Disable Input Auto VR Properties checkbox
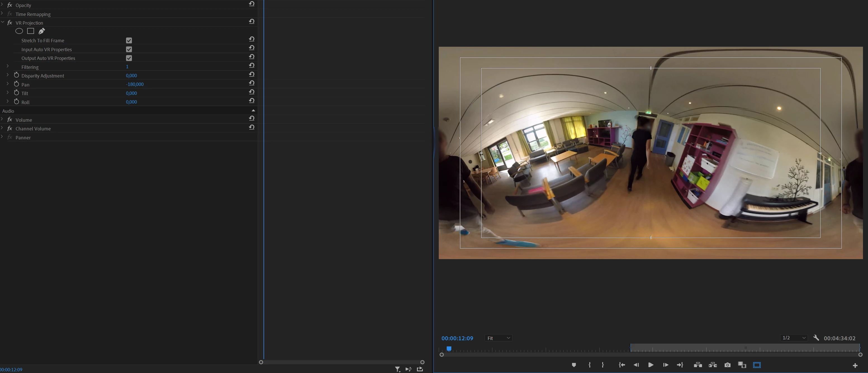Viewport: 868px width, 373px height. click(129, 49)
